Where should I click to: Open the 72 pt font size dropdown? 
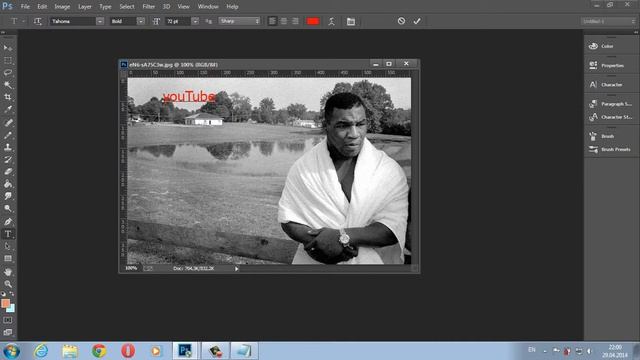[195, 21]
